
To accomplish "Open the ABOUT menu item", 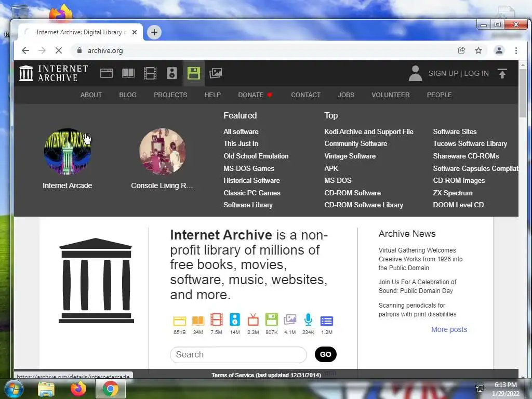I will click(91, 95).
